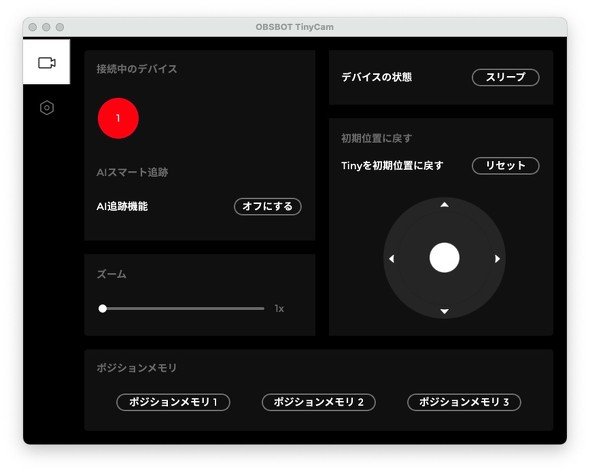
Task: Click the zoom slider handle
Action: [102, 309]
